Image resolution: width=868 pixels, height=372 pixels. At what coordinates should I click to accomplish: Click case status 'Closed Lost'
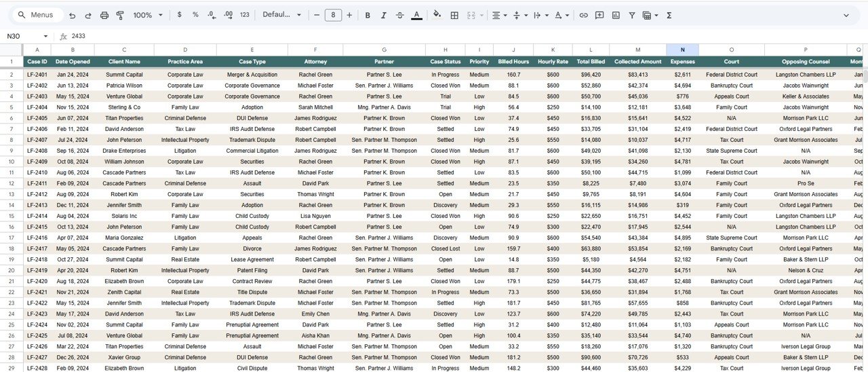[446, 248]
